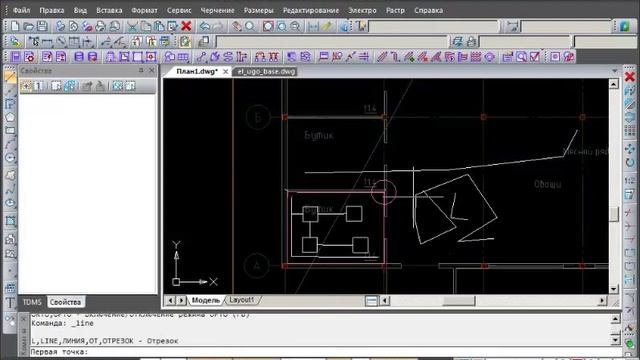Select the Ellipse tool in the left toolbar
Image resolution: width=640 pixels, height=360 pixels.
point(10,203)
